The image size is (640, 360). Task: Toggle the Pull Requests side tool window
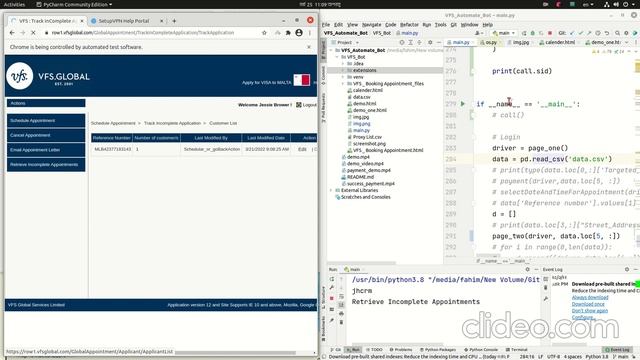[x=324, y=107]
